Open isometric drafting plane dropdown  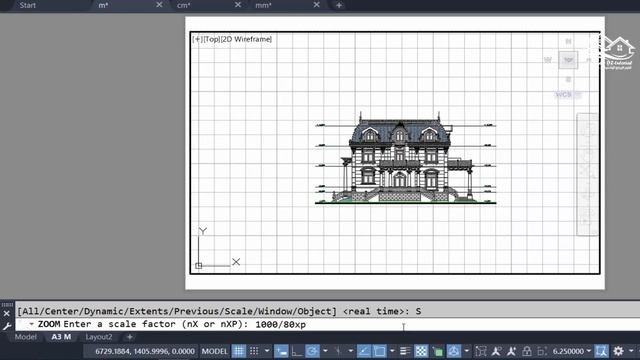pos(350,351)
